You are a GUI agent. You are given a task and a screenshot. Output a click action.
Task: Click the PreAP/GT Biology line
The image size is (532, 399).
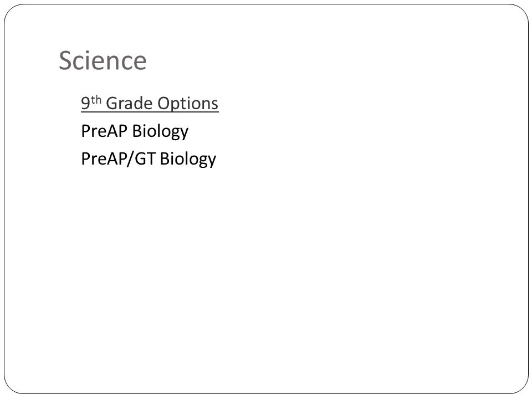click(x=149, y=159)
